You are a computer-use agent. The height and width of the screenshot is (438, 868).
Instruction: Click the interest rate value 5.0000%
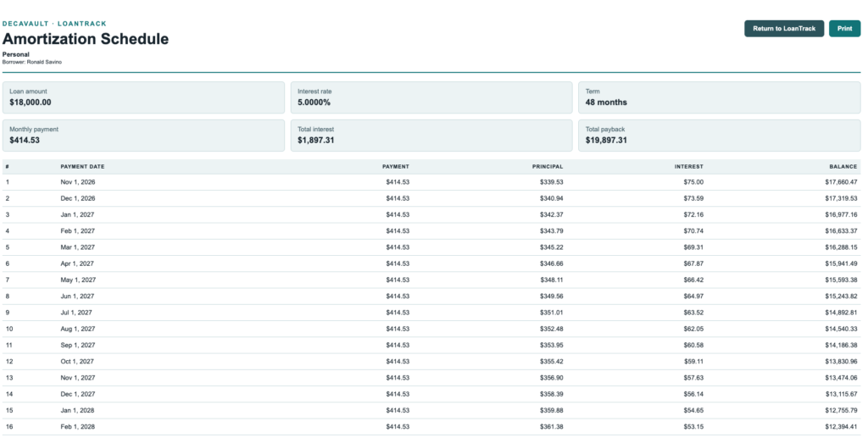click(314, 103)
